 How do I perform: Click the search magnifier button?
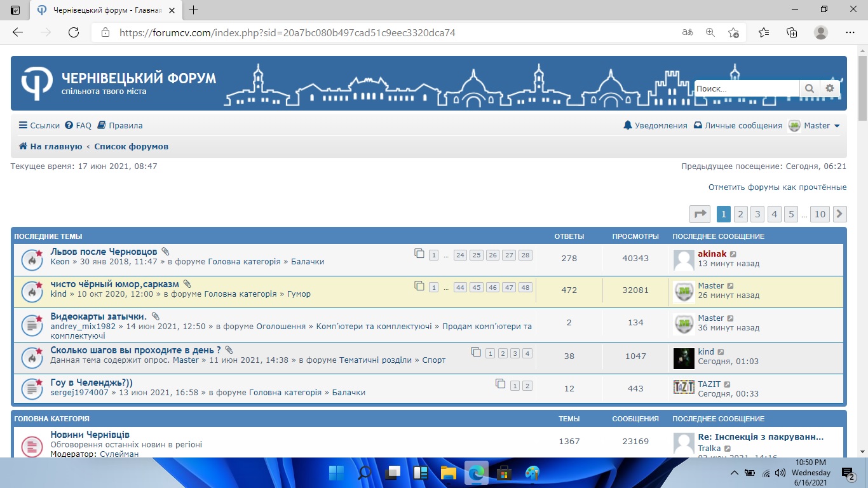809,89
